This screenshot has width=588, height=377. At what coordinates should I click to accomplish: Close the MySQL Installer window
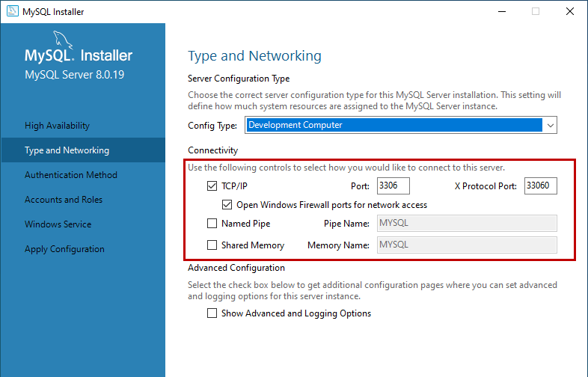click(569, 12)
